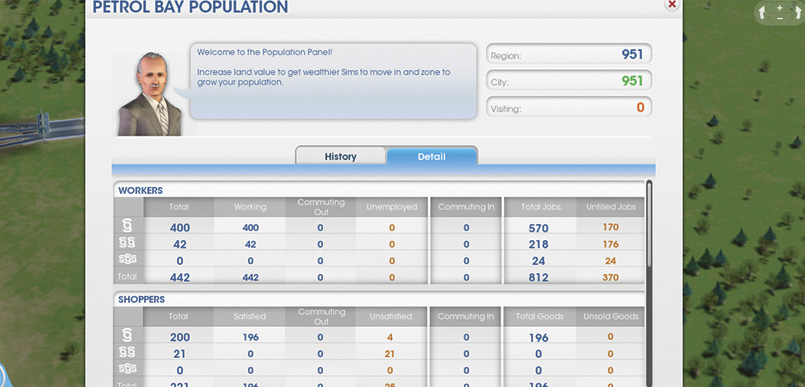The height and width of the screenshot is (387, 805).
Task: Click the Unsatisfied column header
Action: (391, 316)
